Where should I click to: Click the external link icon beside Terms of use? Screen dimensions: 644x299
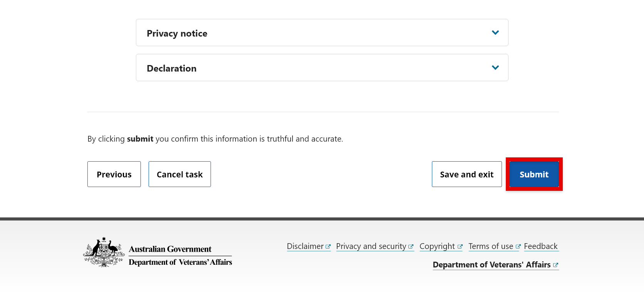point(519,246)
